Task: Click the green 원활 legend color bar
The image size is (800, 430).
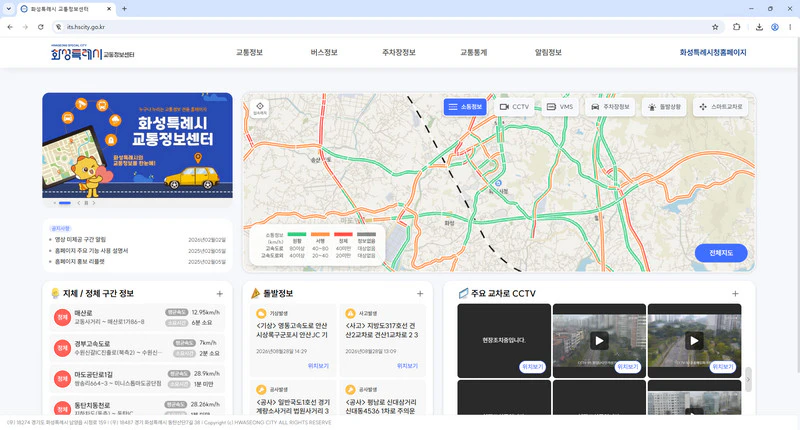Action: [x=297, y=234]
